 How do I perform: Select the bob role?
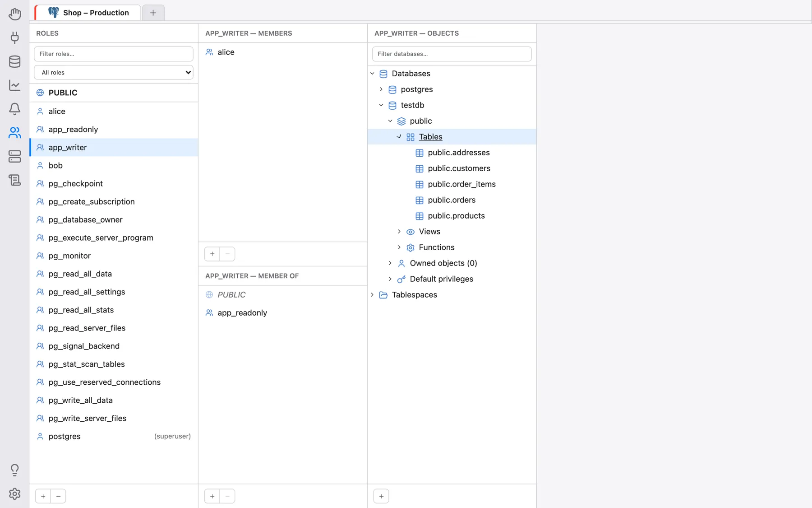coord(114,165)
